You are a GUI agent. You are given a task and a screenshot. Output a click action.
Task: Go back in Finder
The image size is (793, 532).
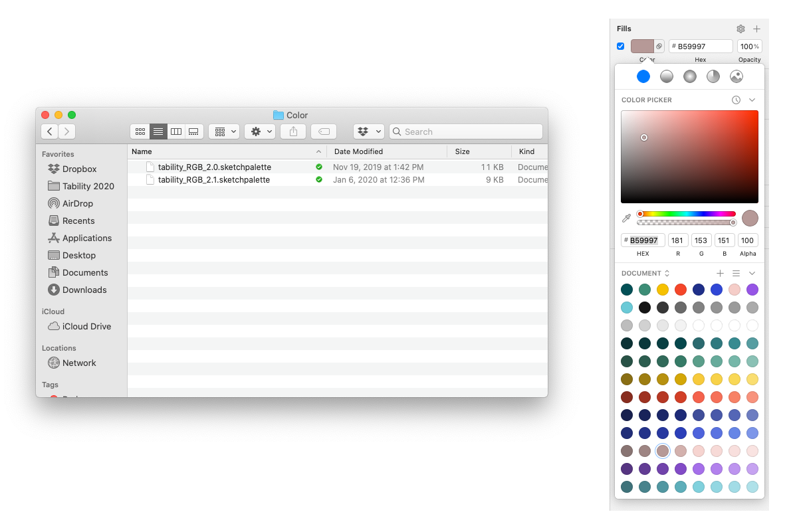(50, 132)
